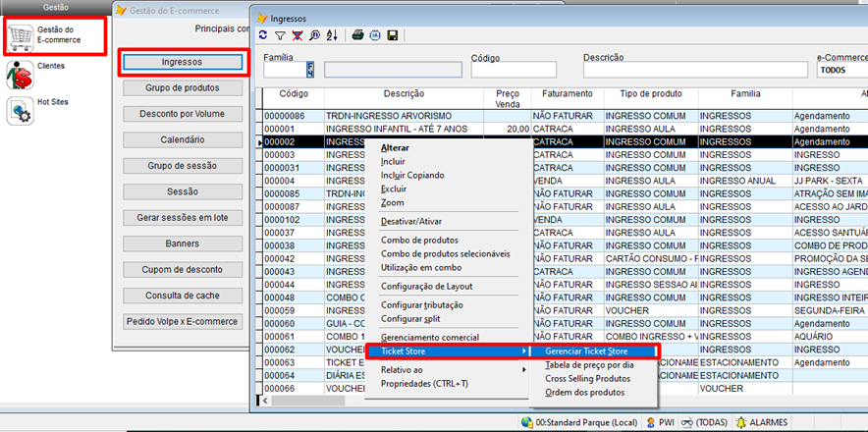Click Tabela de preço por dia
The height and width of the screenshot is (432, 868).
coord(589,364)
